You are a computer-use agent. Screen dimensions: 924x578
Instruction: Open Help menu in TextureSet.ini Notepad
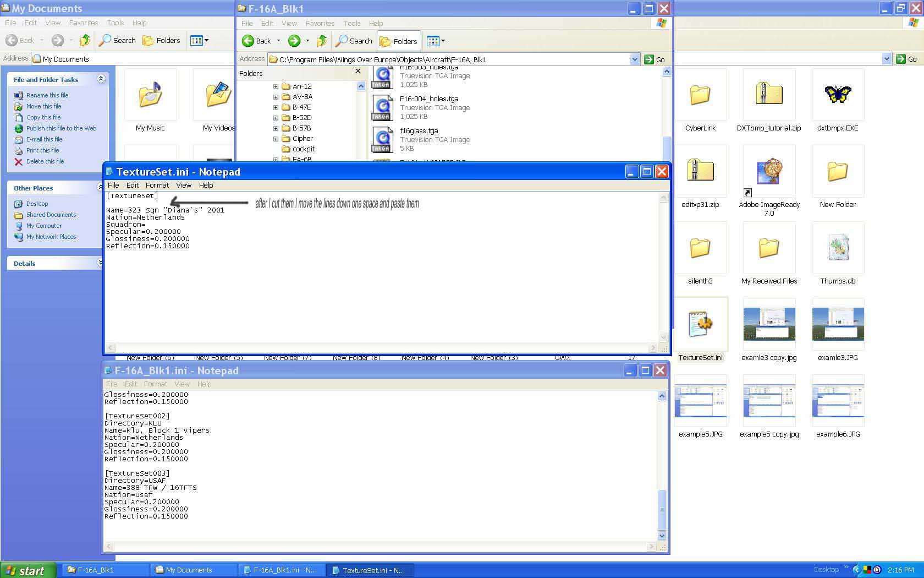point(206,186)
